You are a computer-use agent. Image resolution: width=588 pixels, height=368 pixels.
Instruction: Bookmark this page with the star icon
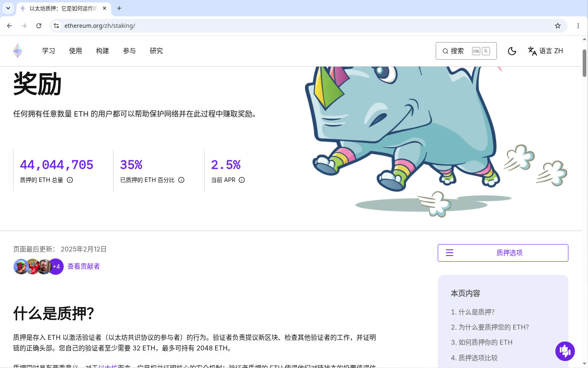pyautogui.click(x=558, y=26)
